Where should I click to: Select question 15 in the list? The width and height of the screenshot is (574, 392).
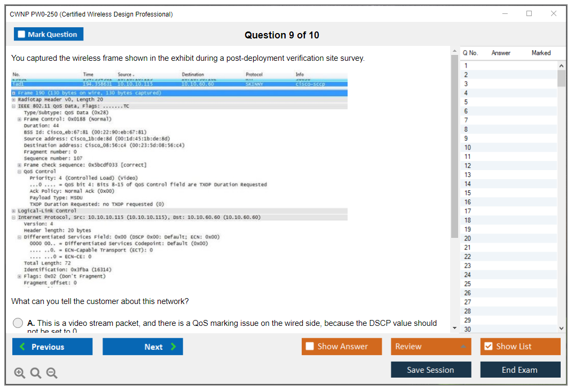click(x=468, y=193)
